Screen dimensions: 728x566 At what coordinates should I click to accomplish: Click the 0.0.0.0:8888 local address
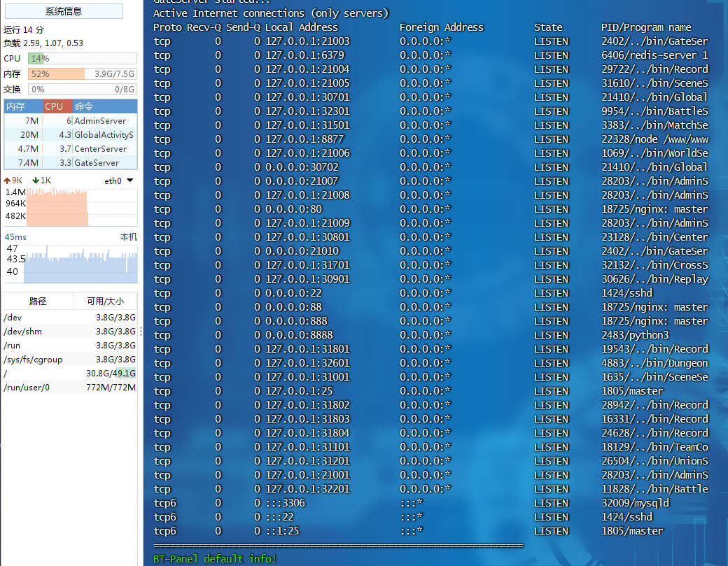coord(299,334)
